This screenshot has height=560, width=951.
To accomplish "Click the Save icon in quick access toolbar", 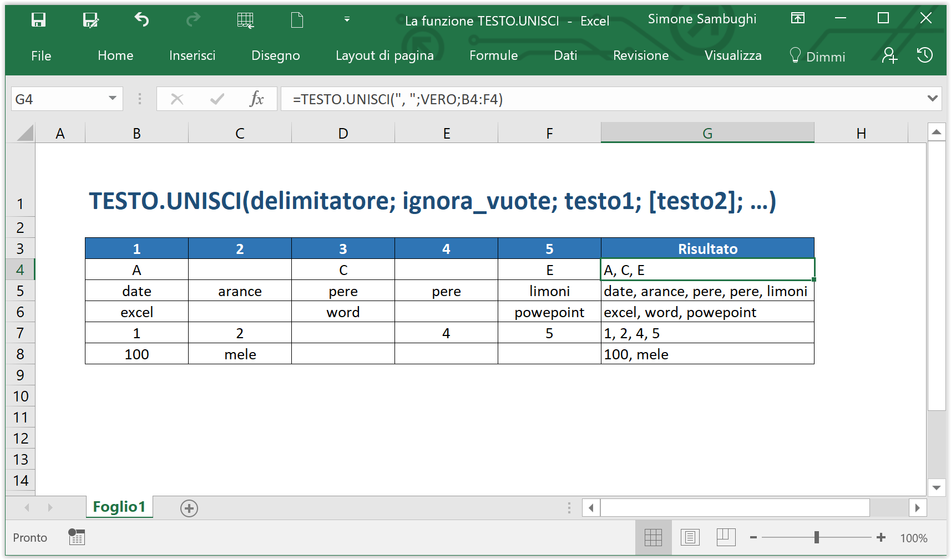I will 38,21.
